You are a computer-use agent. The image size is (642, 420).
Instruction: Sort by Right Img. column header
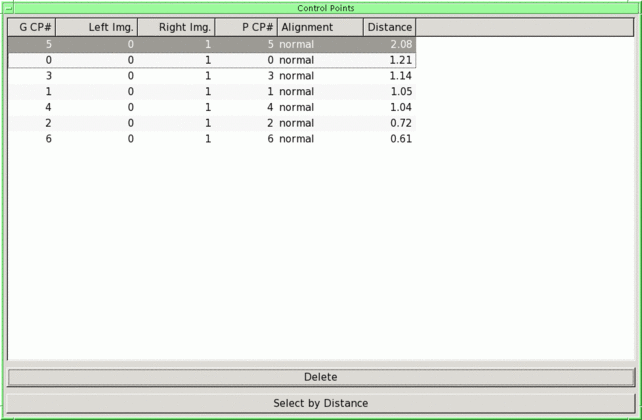tap(176, 27)
